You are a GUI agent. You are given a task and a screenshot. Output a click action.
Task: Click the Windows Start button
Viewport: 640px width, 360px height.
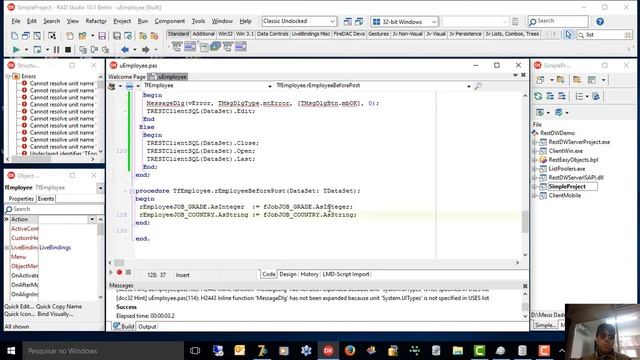click(11, 351)
